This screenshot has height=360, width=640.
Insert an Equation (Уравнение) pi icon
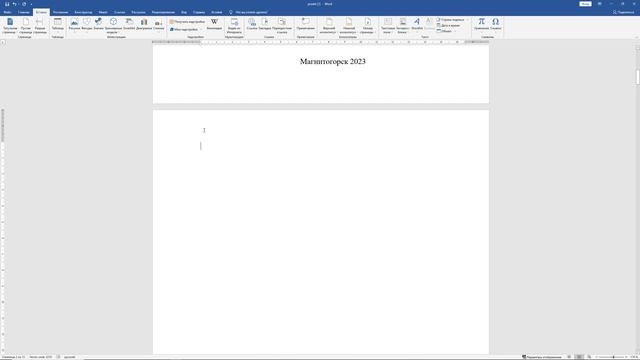click(x=482, y=24)
